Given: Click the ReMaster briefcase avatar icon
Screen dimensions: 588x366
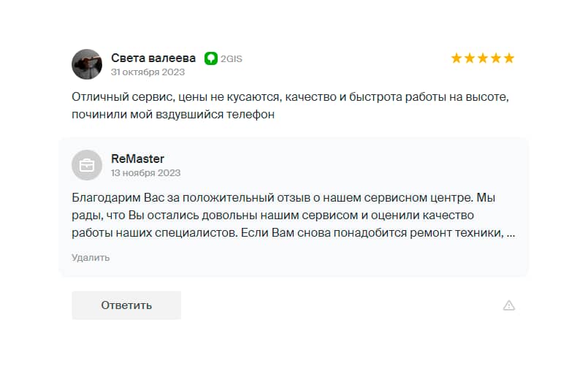Looking at the screenshot, I should tap(87, 164).
